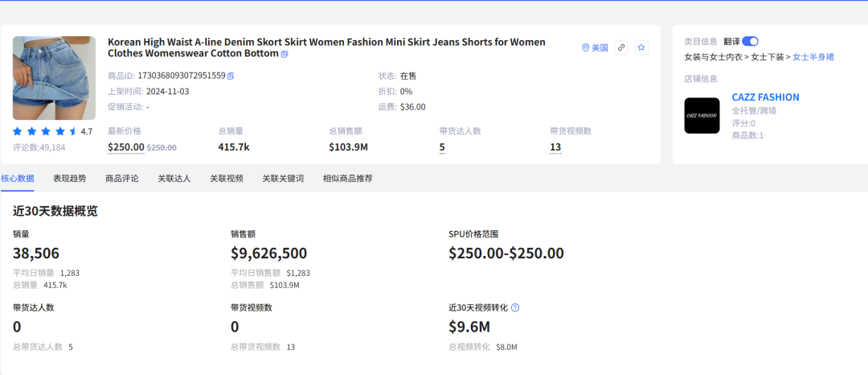The height and width of the screenshot is (375, 868).
Task: Click the 带货视频数 value 13
Action: 555,147
